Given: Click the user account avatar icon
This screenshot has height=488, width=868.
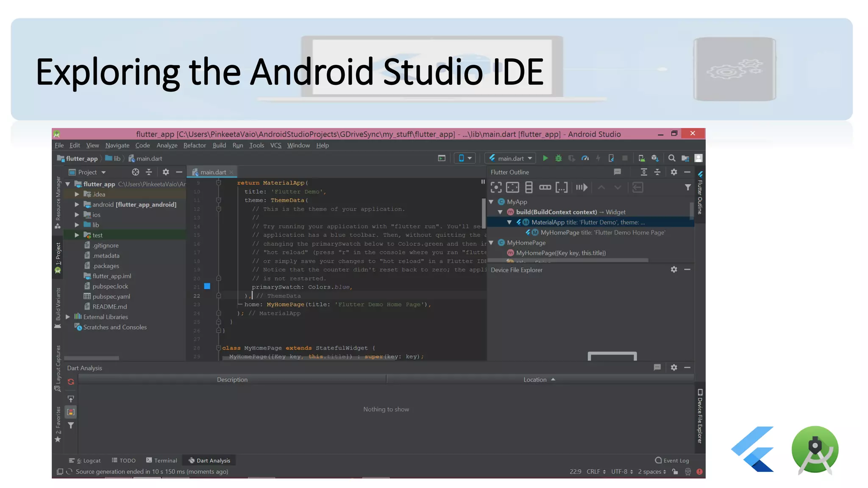Looking at the screenshot, I should coord(698,158).
